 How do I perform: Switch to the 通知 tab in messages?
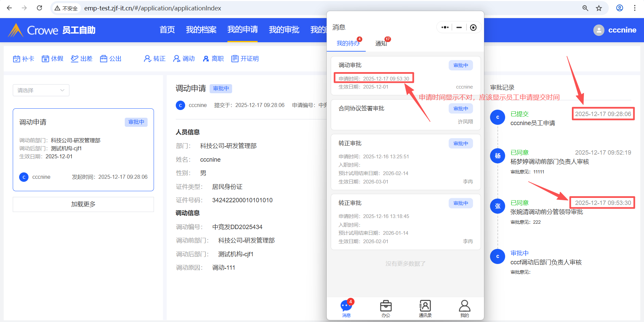point(381,43)
